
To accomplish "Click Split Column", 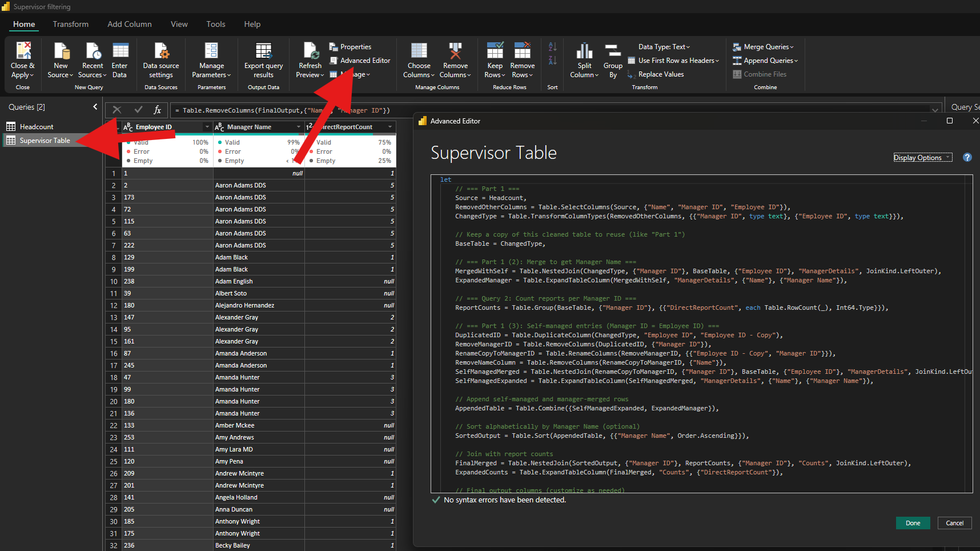I will [x=584, y=59].
